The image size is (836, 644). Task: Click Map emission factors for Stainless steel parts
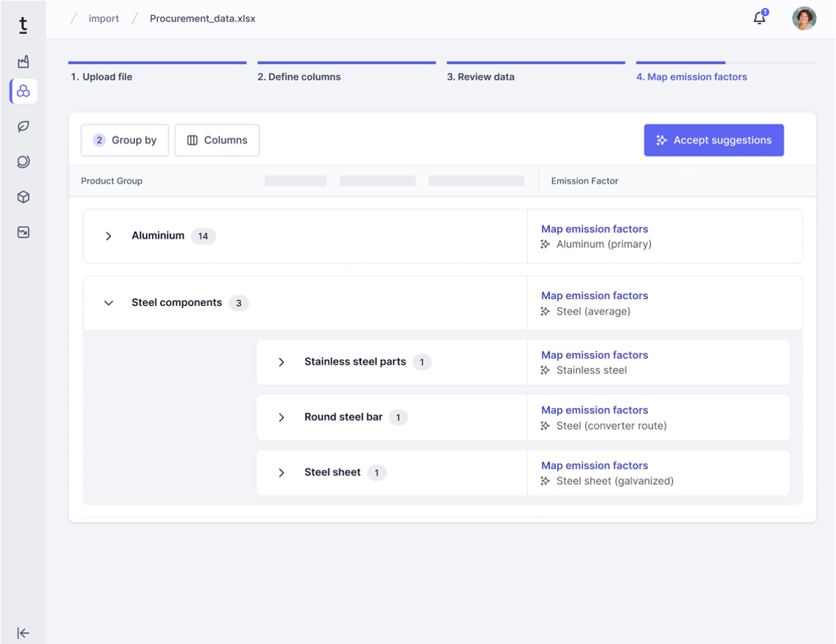pyautogui.click(x=594, y=355)
